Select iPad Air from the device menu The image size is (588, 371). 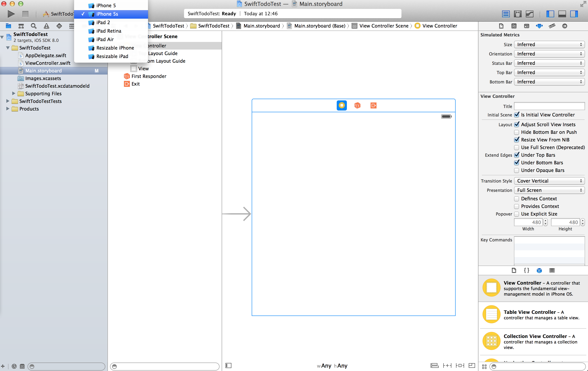coord(104,39)
